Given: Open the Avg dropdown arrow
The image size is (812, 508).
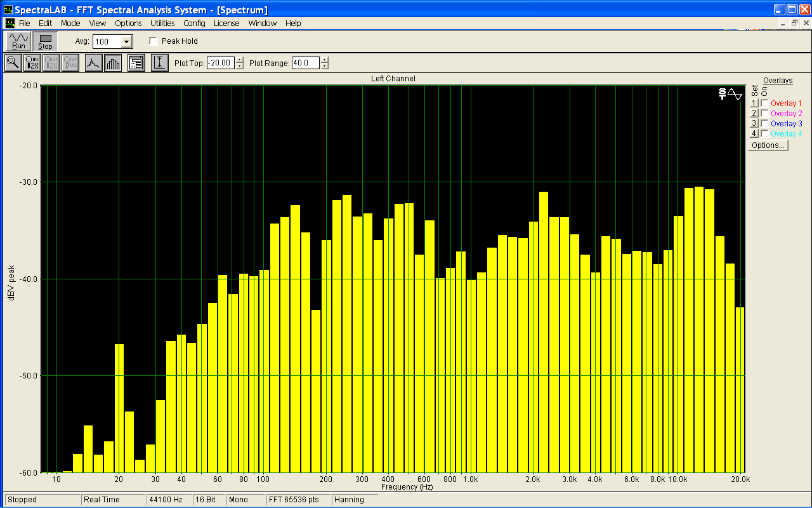Looking at the screenshot, I should (126, 42).
